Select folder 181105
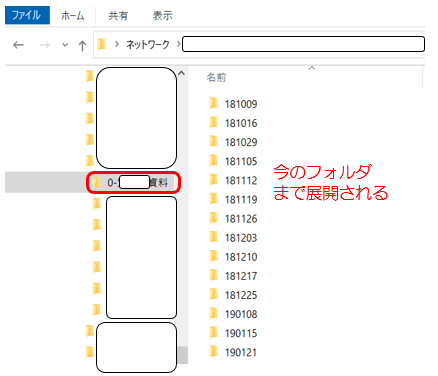 coord(234,161)
